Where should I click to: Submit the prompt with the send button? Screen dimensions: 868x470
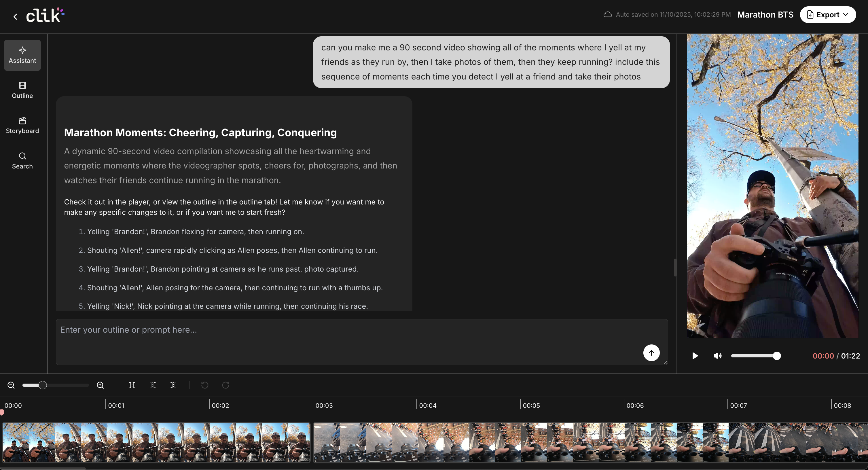(651, 353)
